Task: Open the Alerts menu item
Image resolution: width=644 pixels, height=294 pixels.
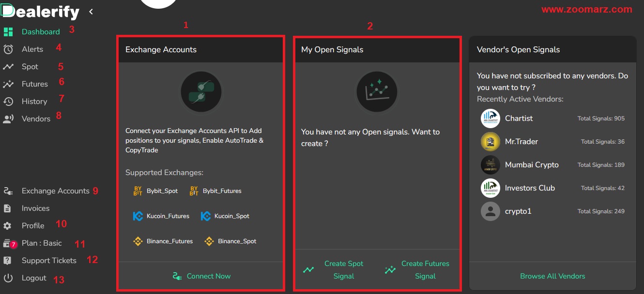Action: click(x=32, y=49)
